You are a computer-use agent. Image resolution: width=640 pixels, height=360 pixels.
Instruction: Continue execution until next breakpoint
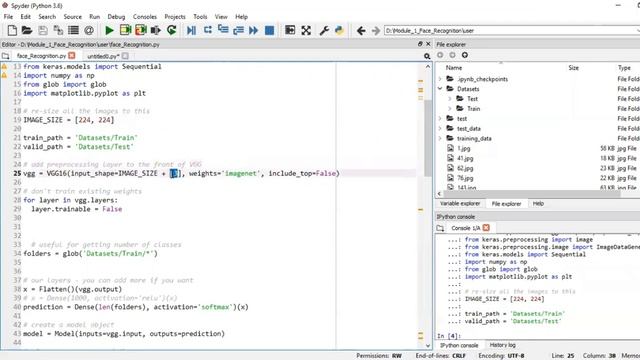[253, 30]
